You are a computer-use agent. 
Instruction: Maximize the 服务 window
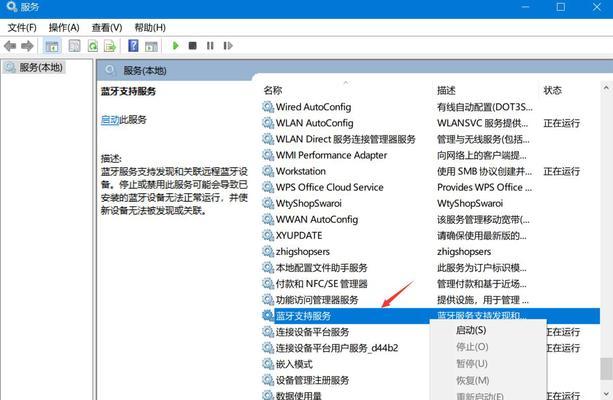[561, 7]
